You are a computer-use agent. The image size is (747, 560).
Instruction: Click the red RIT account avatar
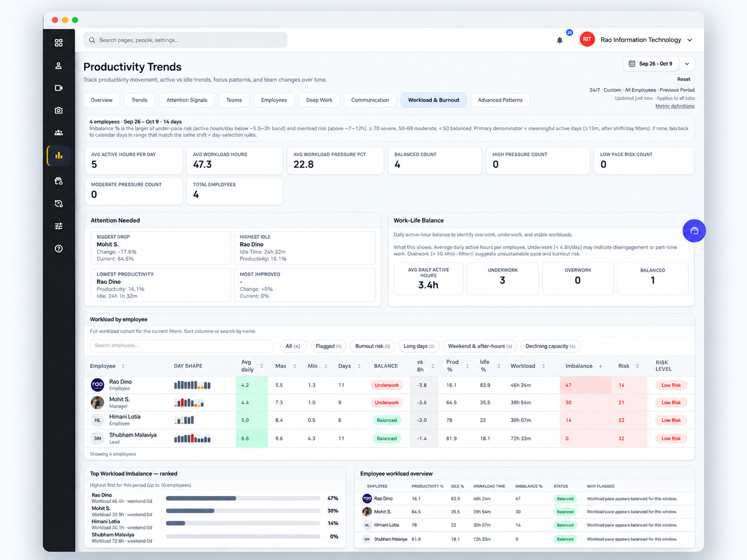click(587, 39)
